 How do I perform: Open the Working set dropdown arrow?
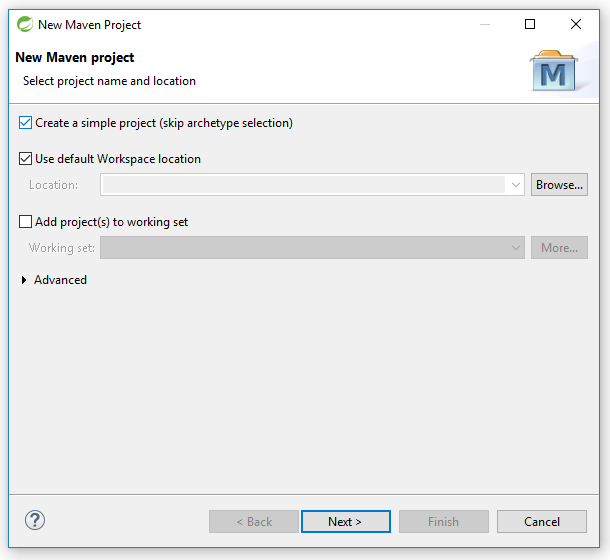click(515, 248)
